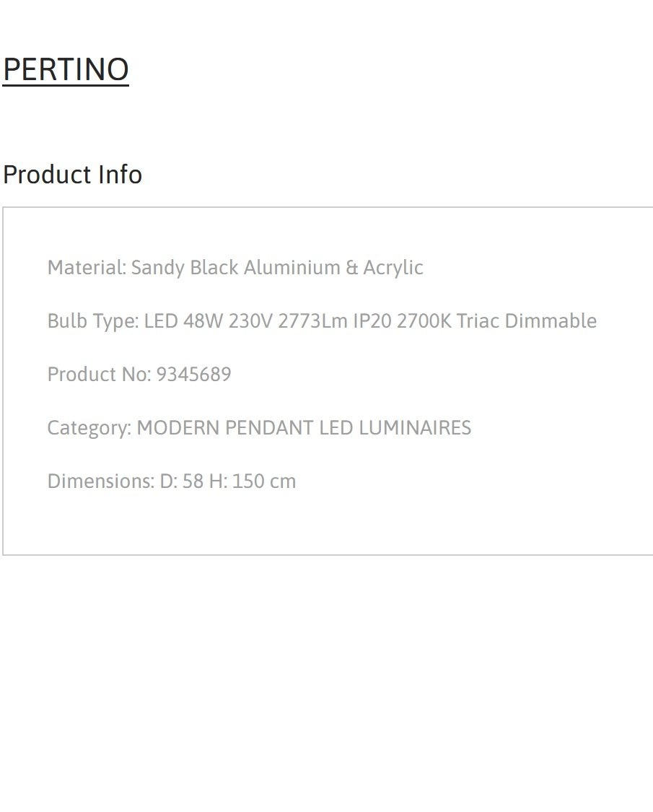Click the Product Info heading
653x812 pixels.
tap(72, 175)
